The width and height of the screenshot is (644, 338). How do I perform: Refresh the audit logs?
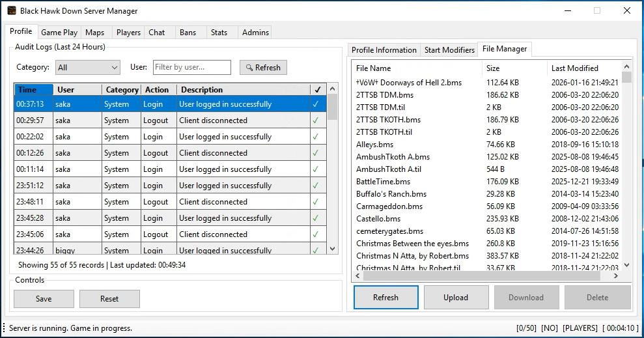(263, 68)
